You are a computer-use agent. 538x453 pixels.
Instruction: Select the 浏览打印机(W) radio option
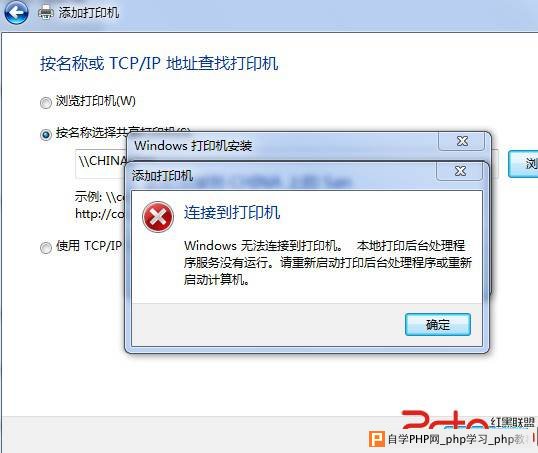pyautogui.click(x=46, y=103)
